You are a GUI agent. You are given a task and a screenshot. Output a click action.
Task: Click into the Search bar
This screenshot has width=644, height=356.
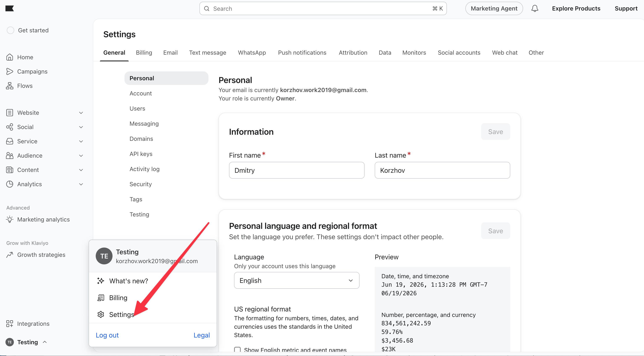tap(323, 9)
